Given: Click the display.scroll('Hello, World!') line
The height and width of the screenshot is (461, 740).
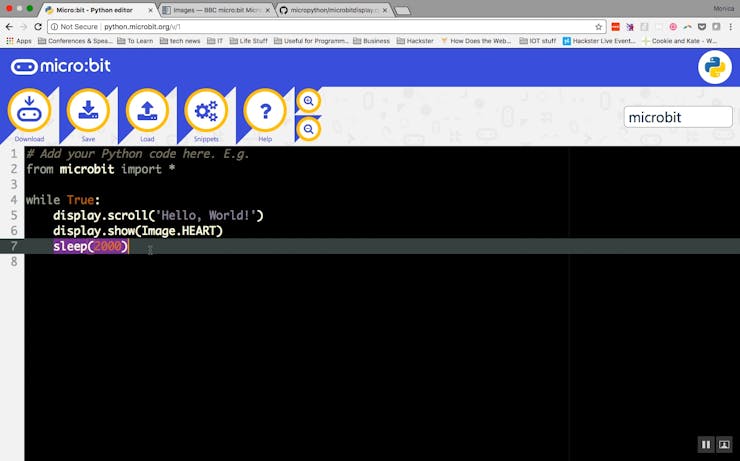Looking at the screenshot, I should (x=158, y=215).
